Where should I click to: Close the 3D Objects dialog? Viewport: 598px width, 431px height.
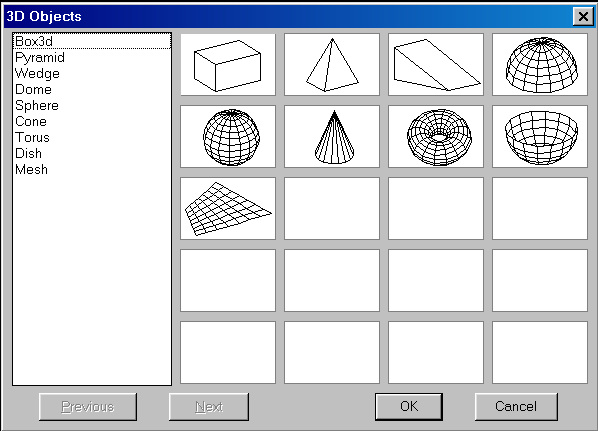tap(583, 16)
